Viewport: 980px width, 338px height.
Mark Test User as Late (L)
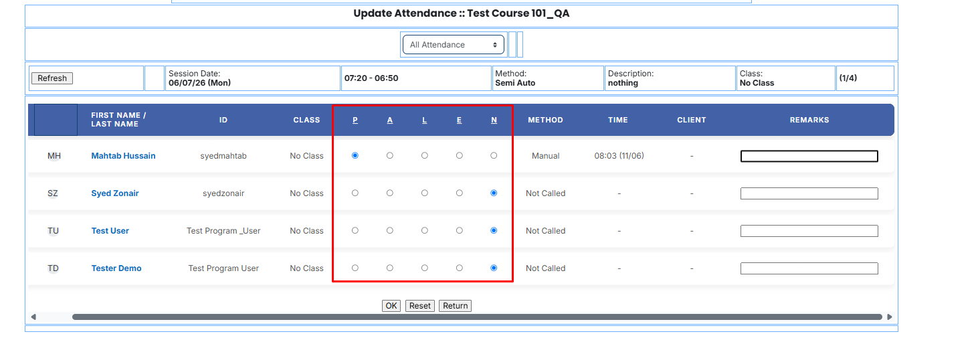point(425,230)
